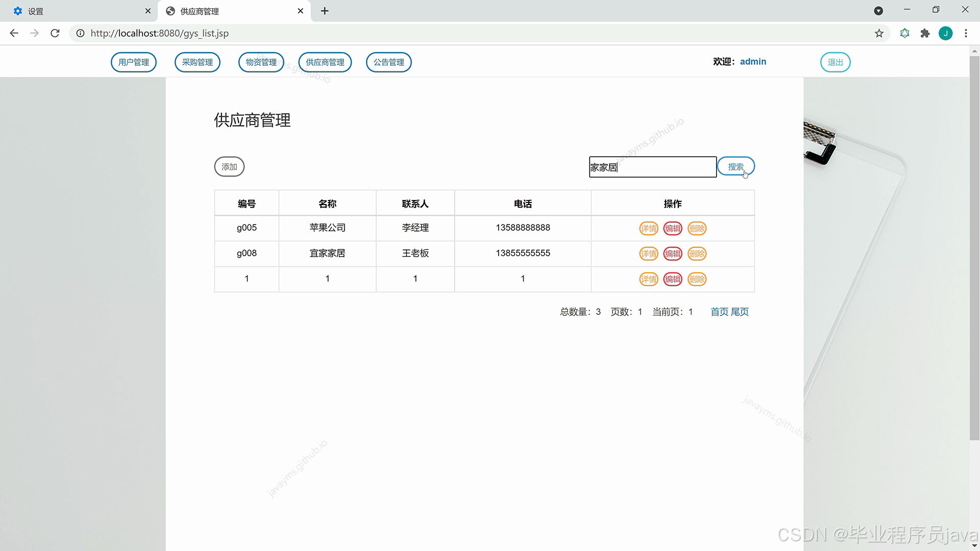View site information icon in address bar
The width and height of the screenshot is (980, 551).
pyautogui.click(x=80, y=33)
